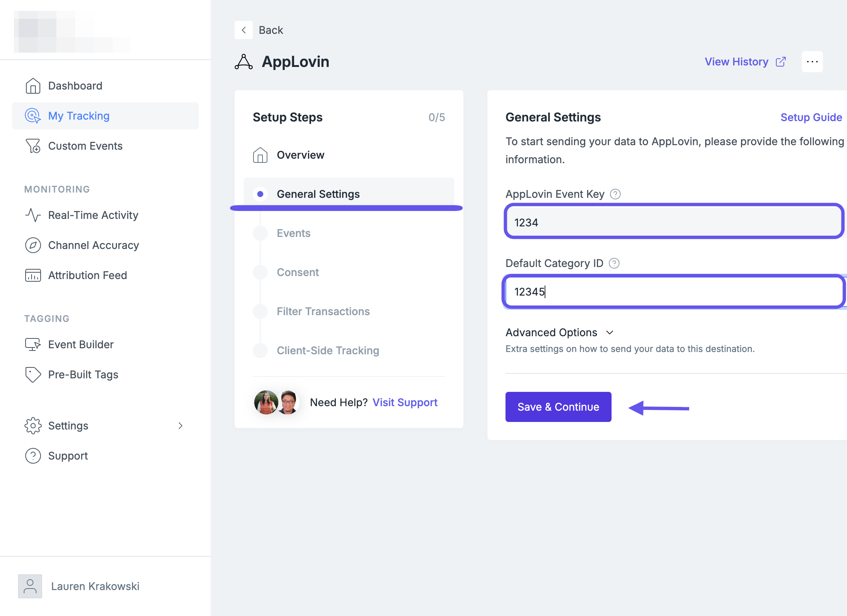Open the Setup Guide link
The image size is (847, 616).
click(811, 117)
